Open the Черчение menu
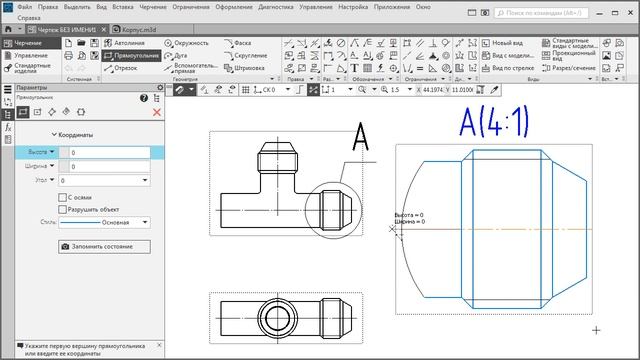The height and width of the screenshot is (360, 640). click(153, 7)
